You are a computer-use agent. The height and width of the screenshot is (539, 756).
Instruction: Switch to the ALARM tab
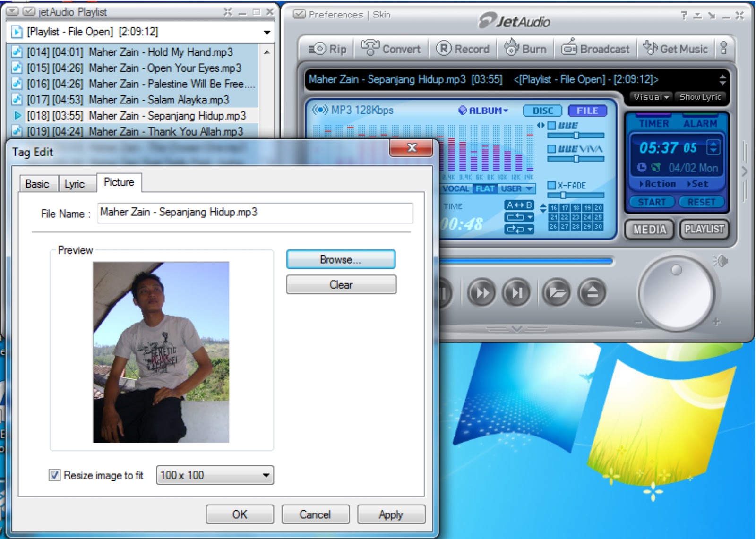[x=700, y=123]
